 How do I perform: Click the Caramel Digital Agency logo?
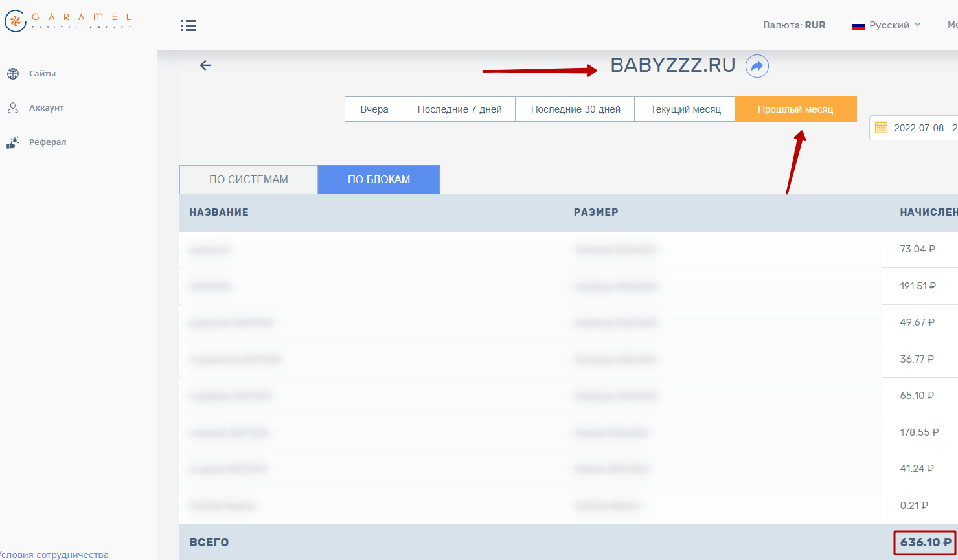pos(68,21)
